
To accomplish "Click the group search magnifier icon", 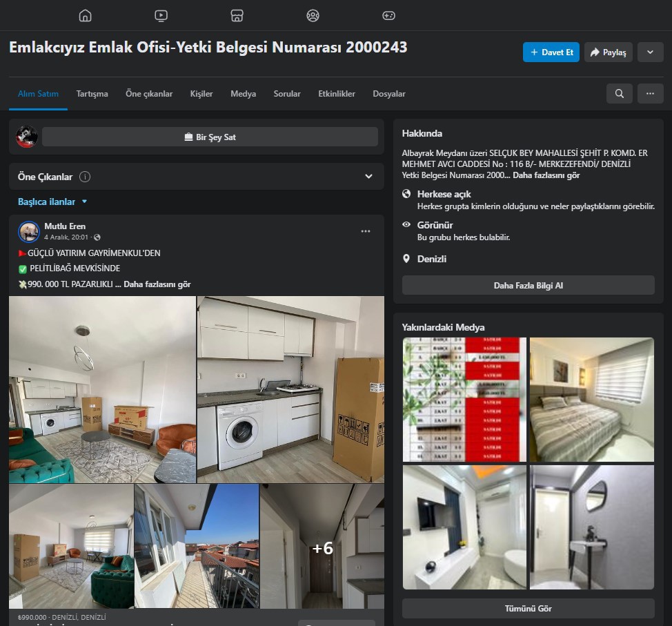I will 619,94.
